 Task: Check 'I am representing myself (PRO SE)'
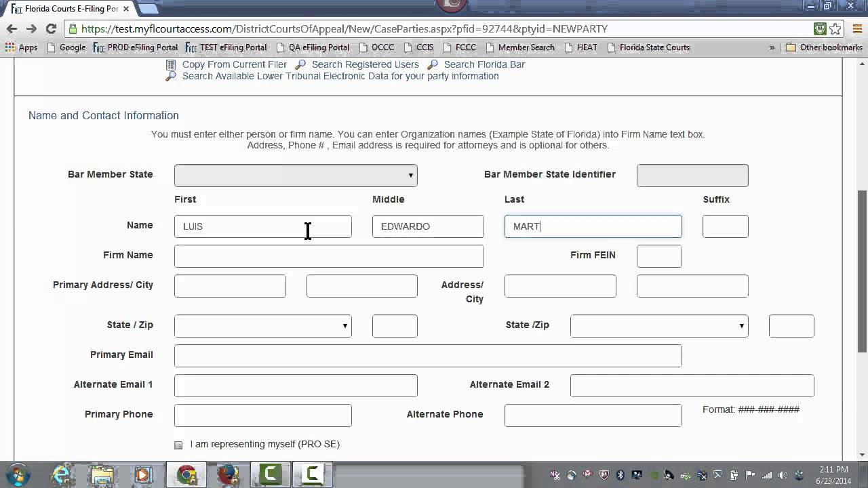pyautogui.click(x=178, y=445)
